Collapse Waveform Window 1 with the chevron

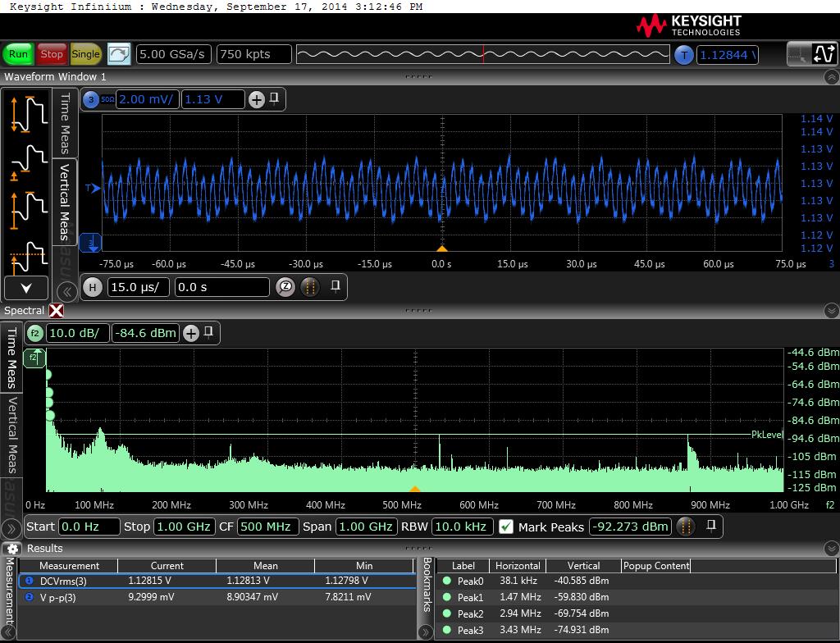coord(830,77)
